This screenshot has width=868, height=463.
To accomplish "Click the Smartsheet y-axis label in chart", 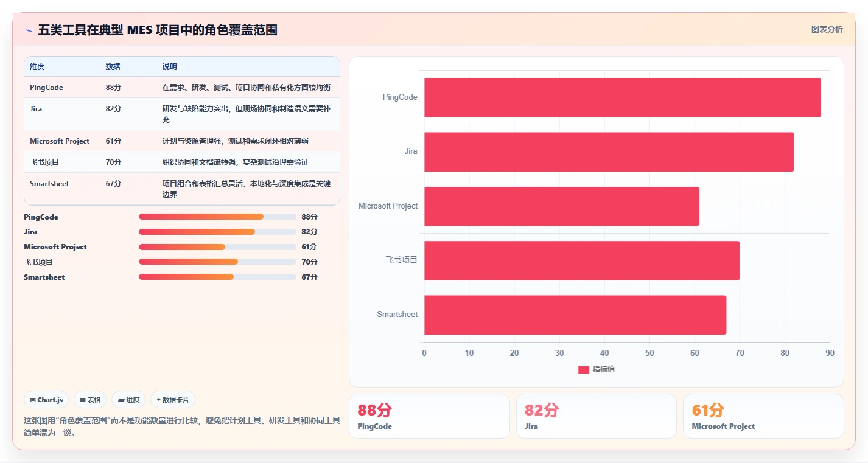I will pyautogui.click(x=397, y=315).
